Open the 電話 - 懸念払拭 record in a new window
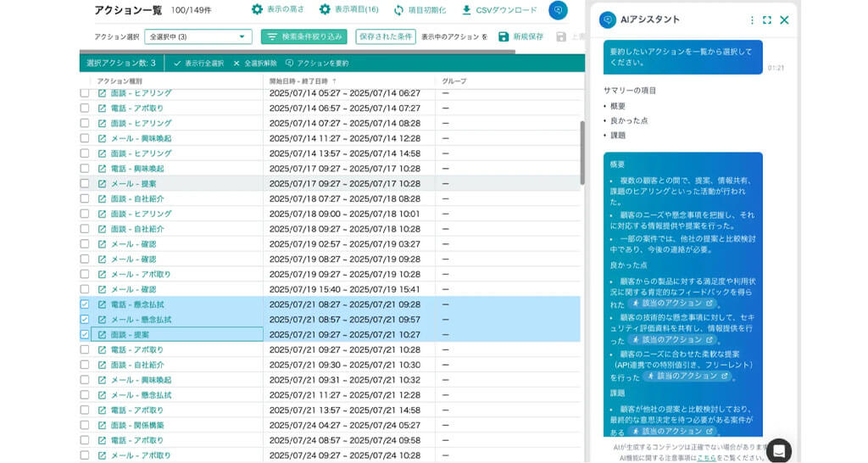This screenshot has height=463, width=868. (x=102, y=304)
